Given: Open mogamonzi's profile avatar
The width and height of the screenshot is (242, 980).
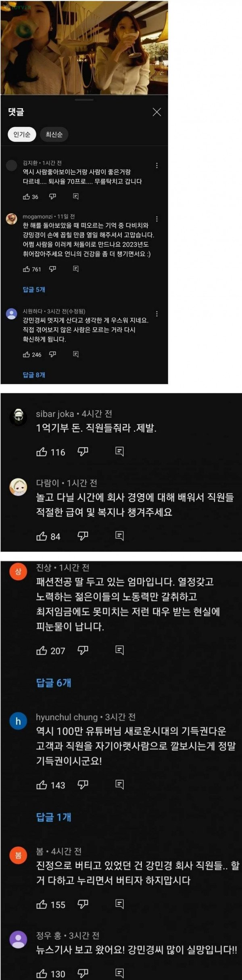Looking at the screenshot, I should coord(12,219).
